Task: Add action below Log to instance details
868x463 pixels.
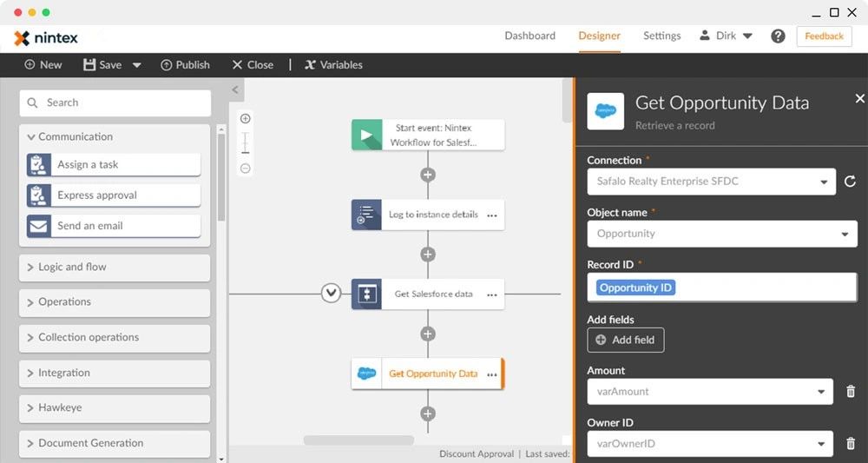Action: pyautogui.click(x=427, y=255)
